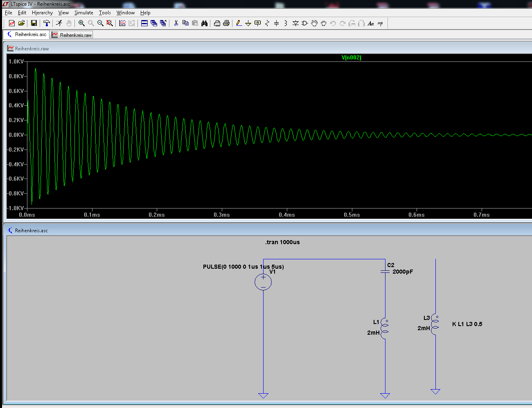Click the V(n002) trace label

(351, 58)
